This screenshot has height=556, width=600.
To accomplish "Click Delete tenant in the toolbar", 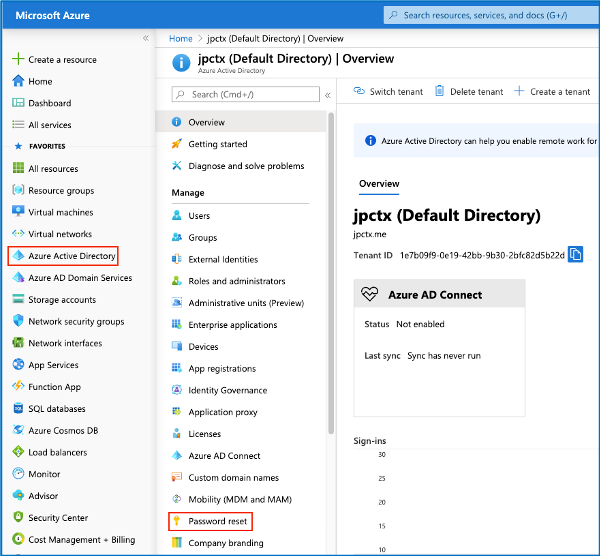I will point(469,92).
